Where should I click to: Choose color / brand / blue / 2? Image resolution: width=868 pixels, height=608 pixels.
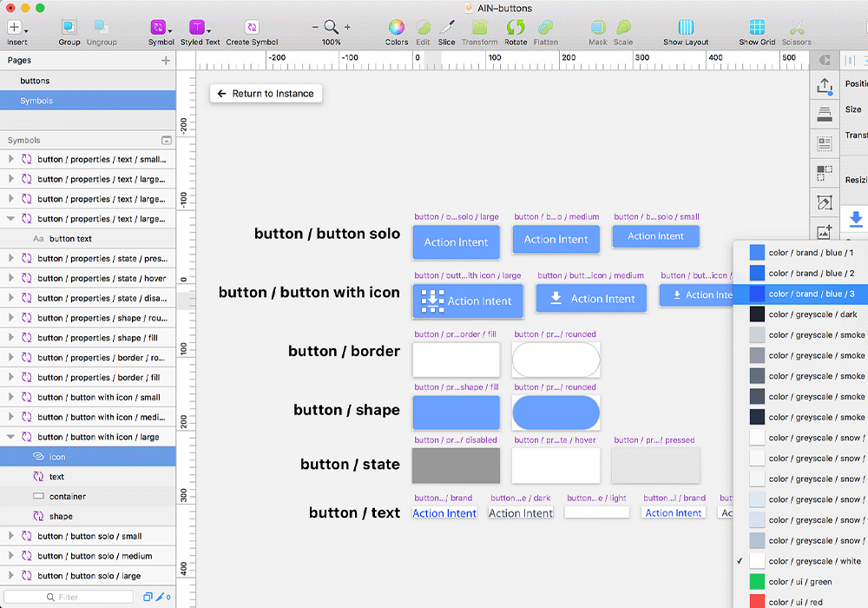pos(800,273)
